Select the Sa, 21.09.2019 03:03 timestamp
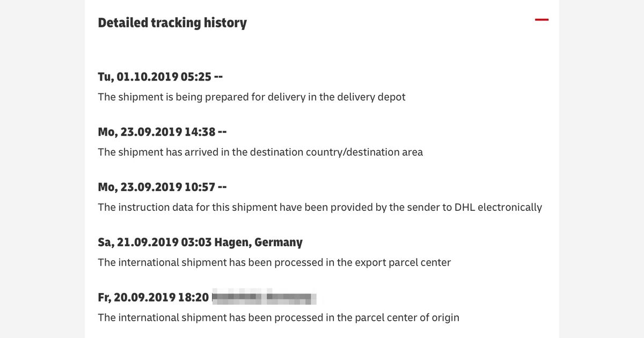This screenshot has height=338, width=644. tap(155, 243)
